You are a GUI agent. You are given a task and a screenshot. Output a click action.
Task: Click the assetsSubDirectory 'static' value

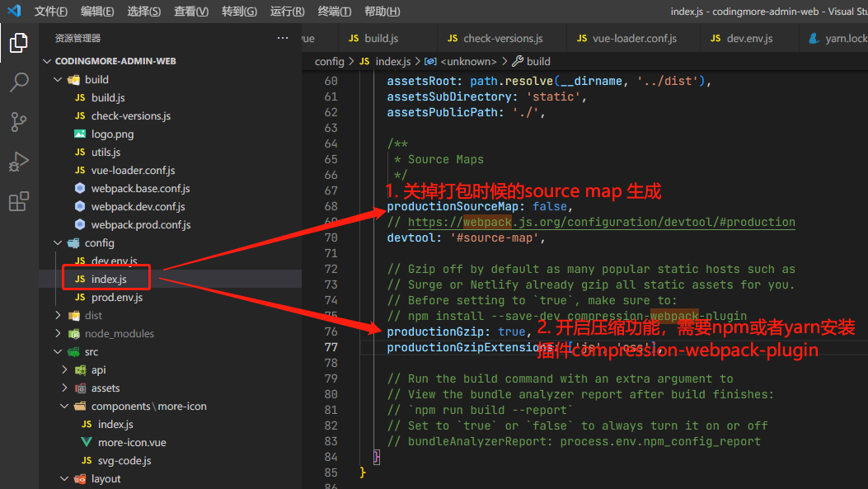pos(553,97)
